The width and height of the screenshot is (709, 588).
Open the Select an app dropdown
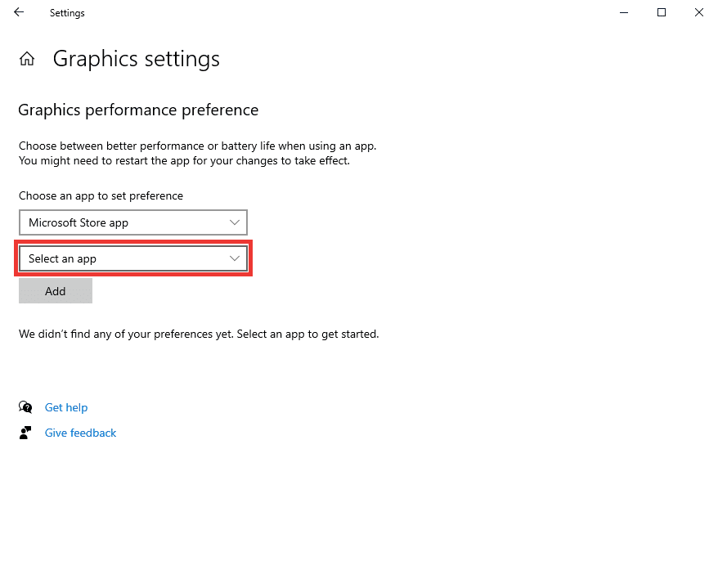click(x=133, y=258)
